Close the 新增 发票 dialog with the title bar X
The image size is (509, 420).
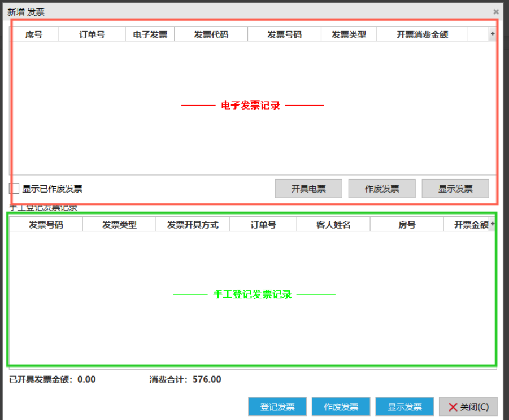click(x=495, y=12)
